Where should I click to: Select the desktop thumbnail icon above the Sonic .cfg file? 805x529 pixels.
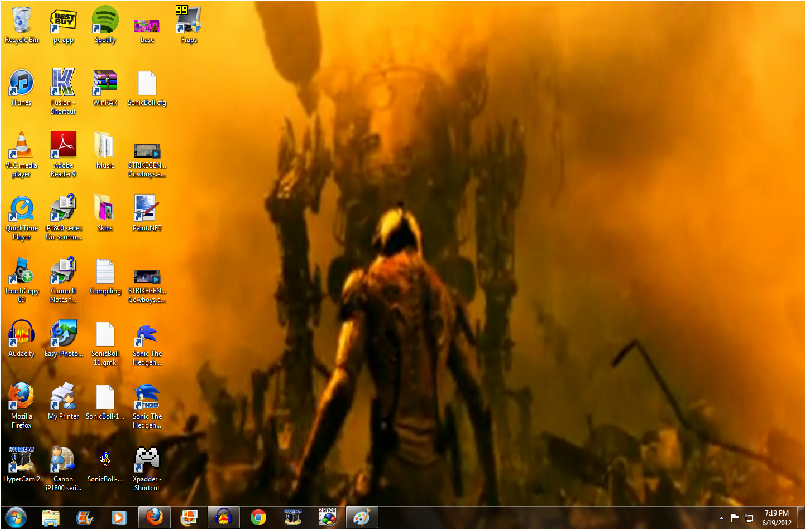pyautogui.click(x=147, y=25)
